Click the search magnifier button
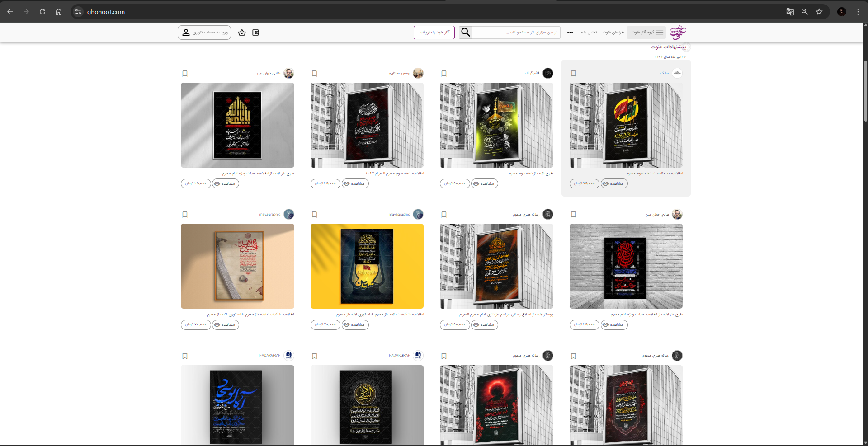The width and height of the screenshot is (868, 446). [466, 33]
